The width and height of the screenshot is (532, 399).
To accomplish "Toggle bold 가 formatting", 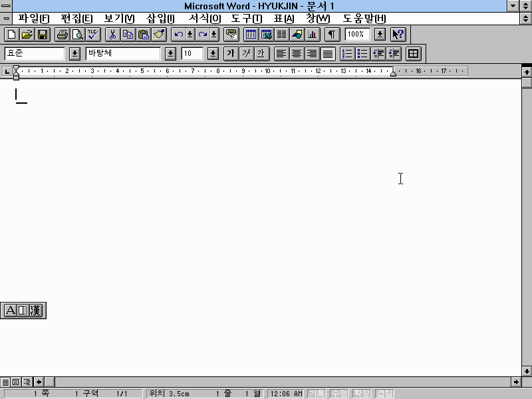I will click(231, 54).
